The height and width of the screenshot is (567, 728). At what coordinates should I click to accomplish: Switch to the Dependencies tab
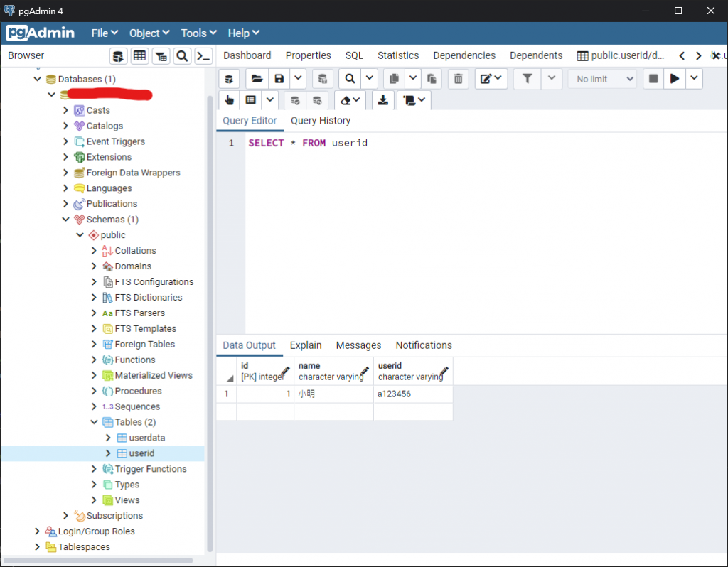coord(464,55)
